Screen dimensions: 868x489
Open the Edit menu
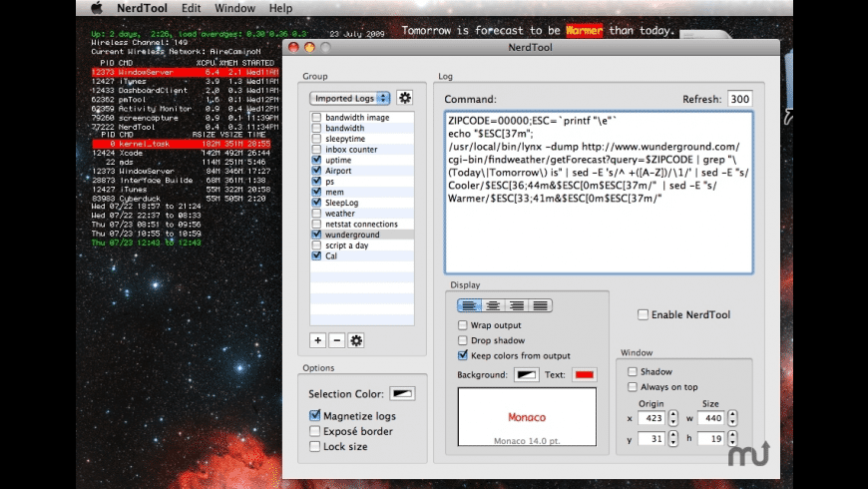192,8
